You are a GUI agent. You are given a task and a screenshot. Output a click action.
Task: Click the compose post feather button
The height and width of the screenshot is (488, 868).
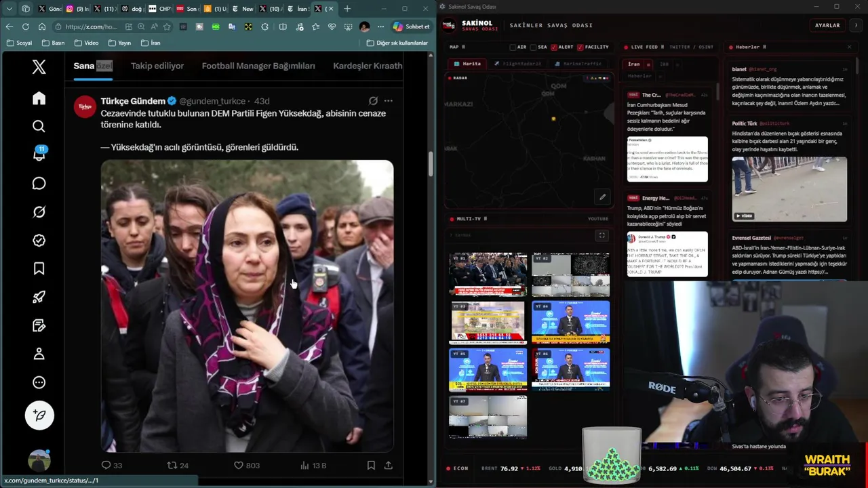[39, 415]
